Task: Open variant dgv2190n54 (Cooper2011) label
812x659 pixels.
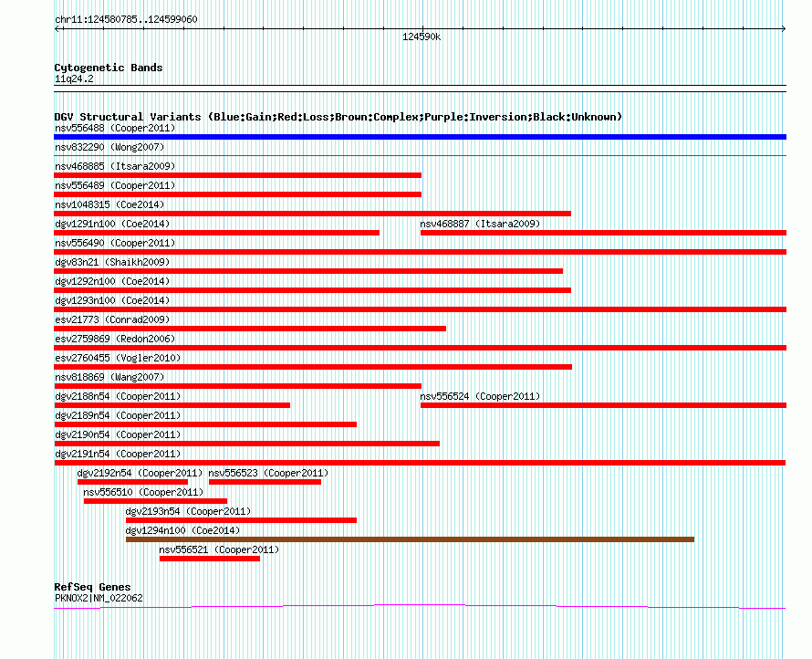Action: click(x=118, y=434)
